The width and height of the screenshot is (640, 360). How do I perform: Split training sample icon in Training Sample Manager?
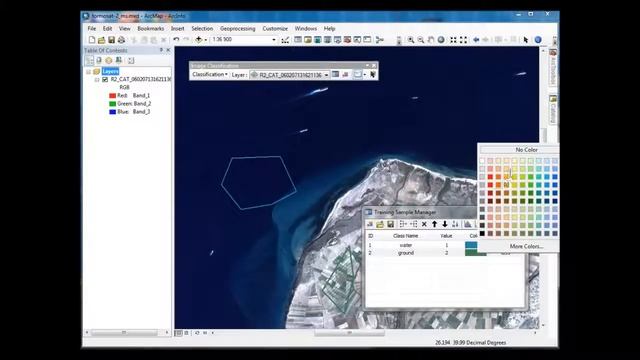click(413, 224)
